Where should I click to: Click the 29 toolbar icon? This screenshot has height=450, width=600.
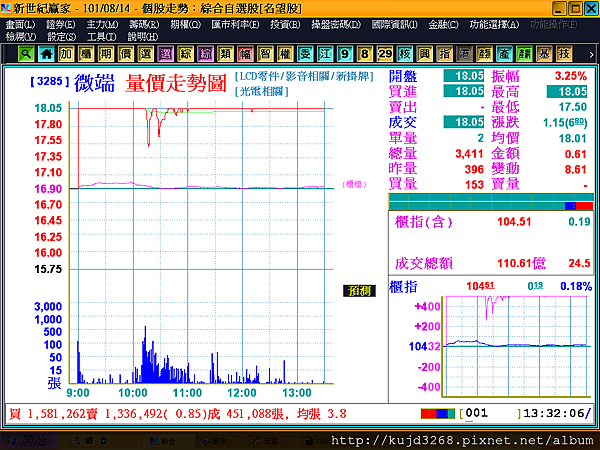[x=385, y=54]
